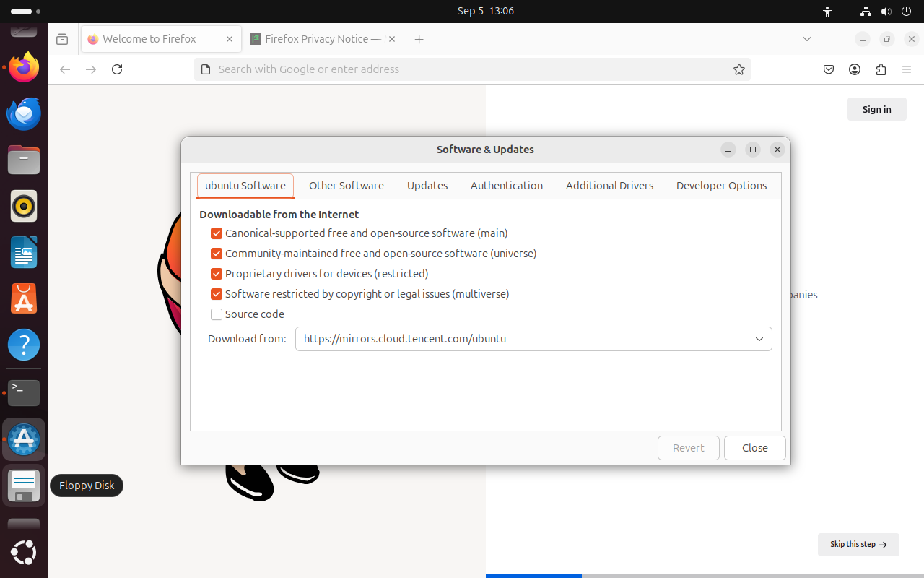Show applications via Ubuntu logo
The height and width of the screenshot is (578, 924).
(x=24, y=553)
